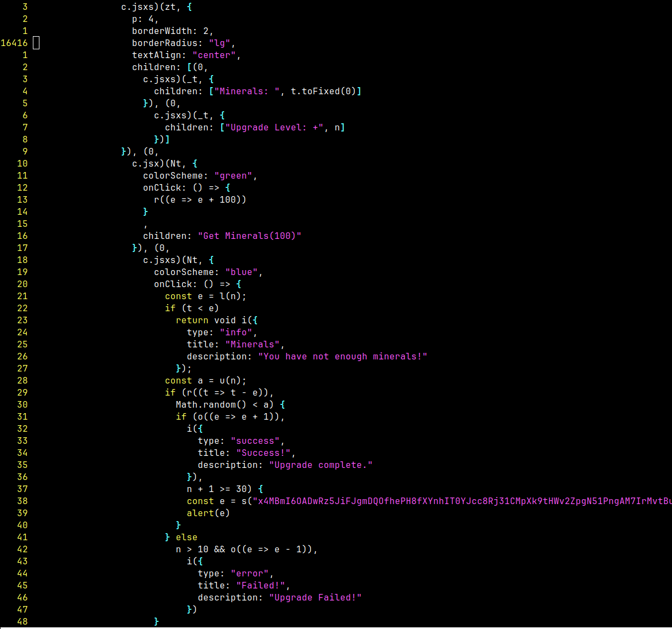
Task: Click the p: 4 property
Action: (x=145, y=19)
